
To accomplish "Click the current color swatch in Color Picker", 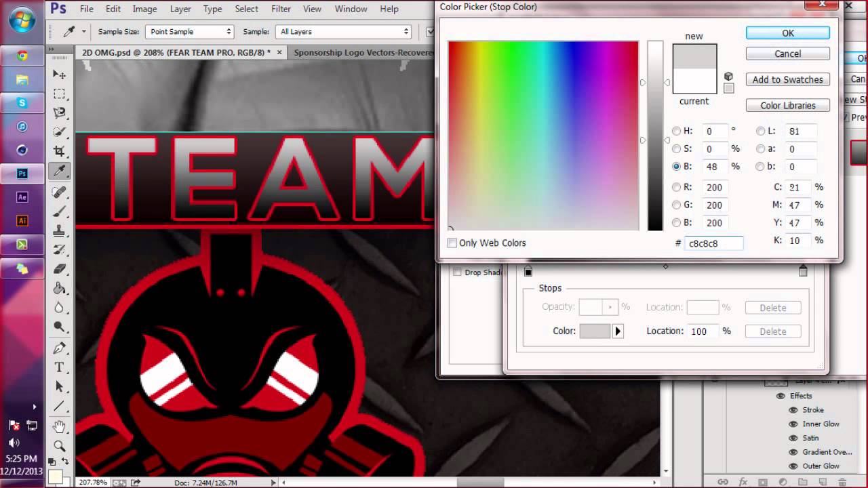I will click(x=694, y=81).
